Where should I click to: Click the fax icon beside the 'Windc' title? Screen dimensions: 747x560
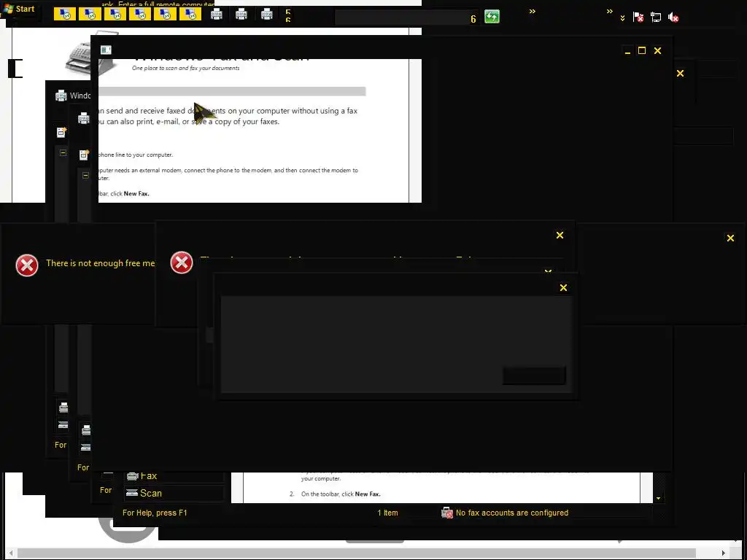(x=61, y=96)
